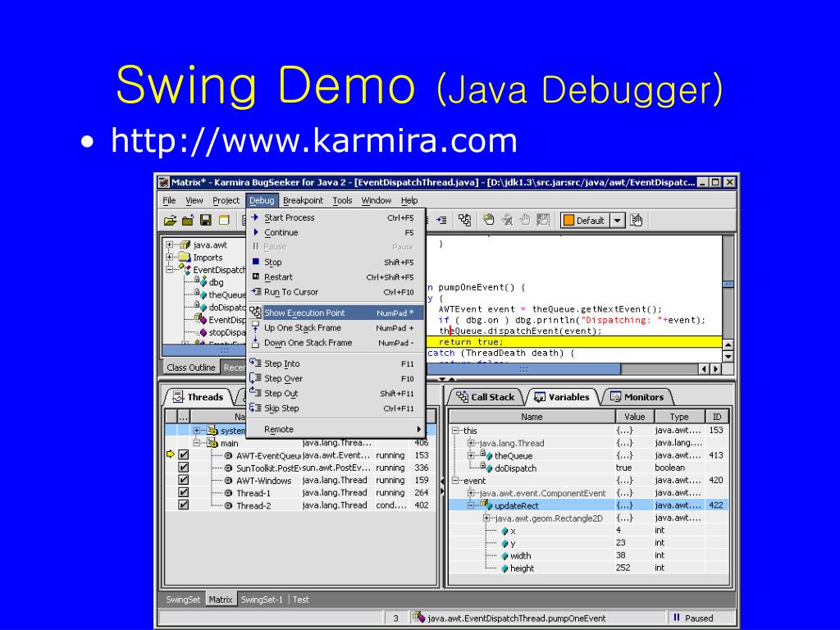Image resolution: width=840 pixels, height=630 pixels.
Task: Switch to the Variables tab
Action: tap(562, 397)
